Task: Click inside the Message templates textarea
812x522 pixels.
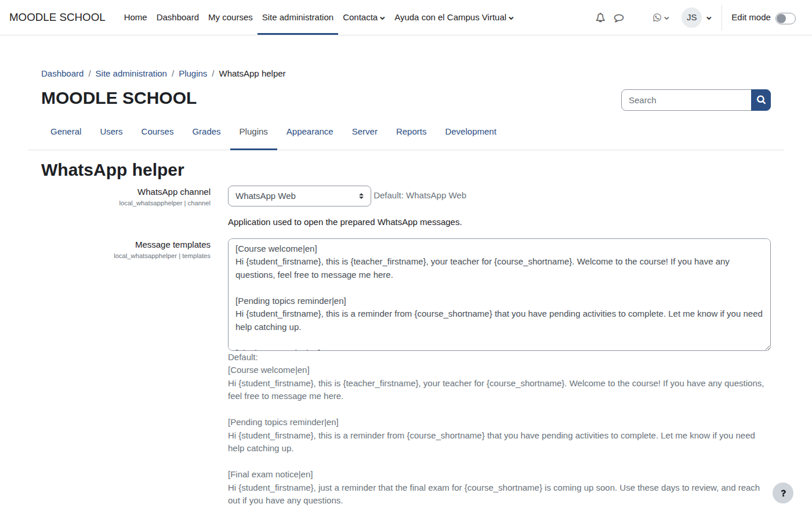Action: click(x=499, y=295)
